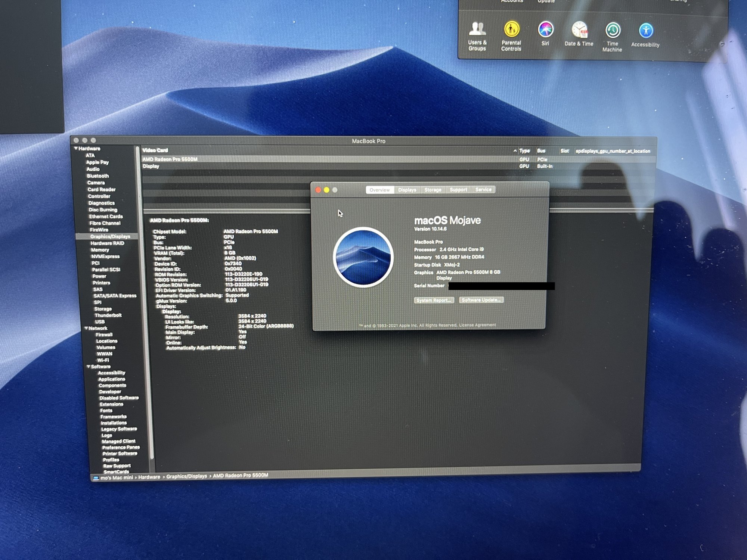The image size is (747, 560).
Task: Click the System Report button
Action: (434, 300)
